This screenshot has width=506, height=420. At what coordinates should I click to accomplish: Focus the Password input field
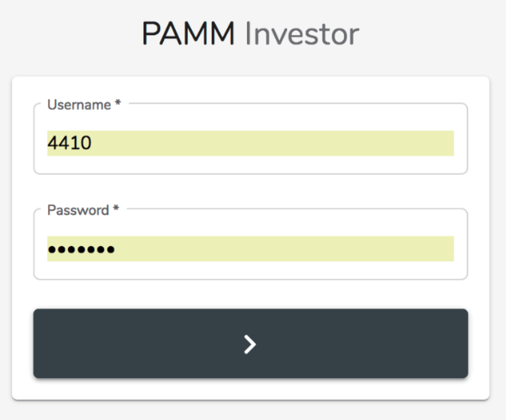250,249
